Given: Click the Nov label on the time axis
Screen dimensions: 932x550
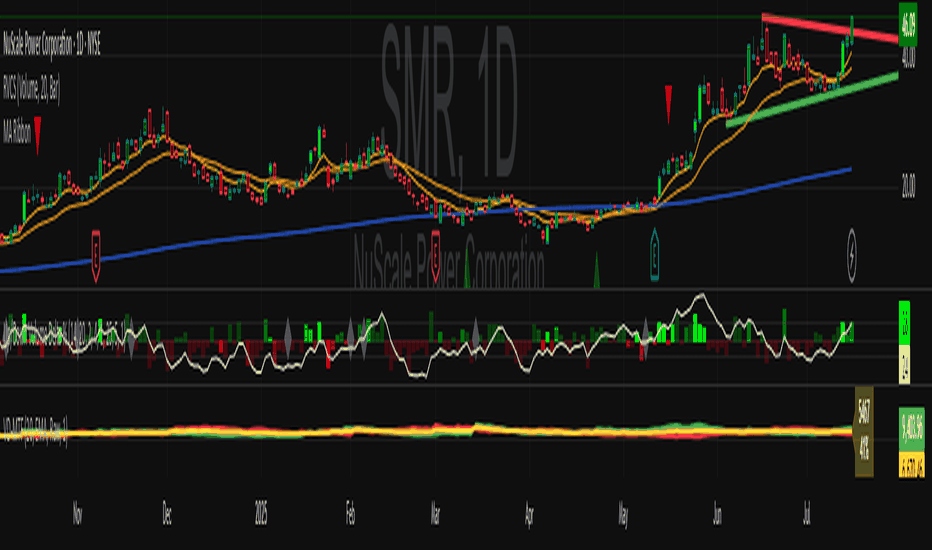Looking at the screenshot, I should (x=77, y=514).
